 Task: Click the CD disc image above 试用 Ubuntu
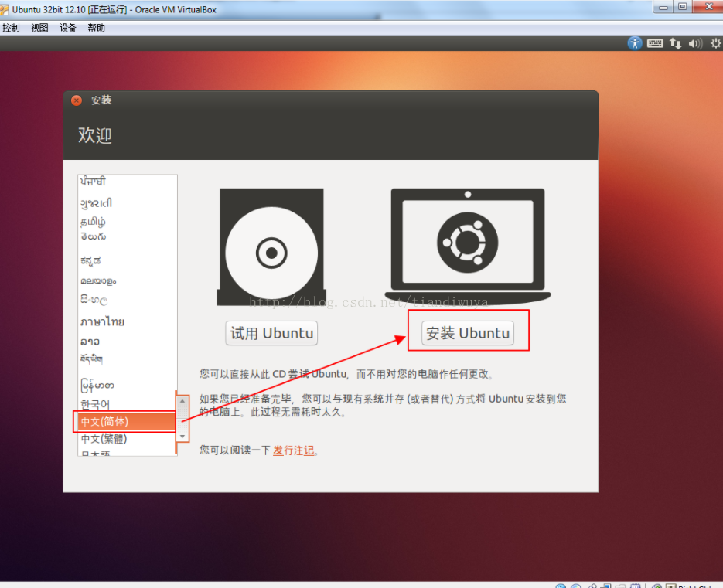tap(271, 246)
